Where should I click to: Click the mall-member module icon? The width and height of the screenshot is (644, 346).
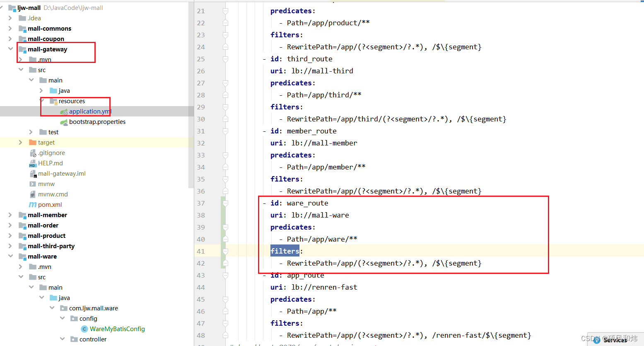coord(22,215)
